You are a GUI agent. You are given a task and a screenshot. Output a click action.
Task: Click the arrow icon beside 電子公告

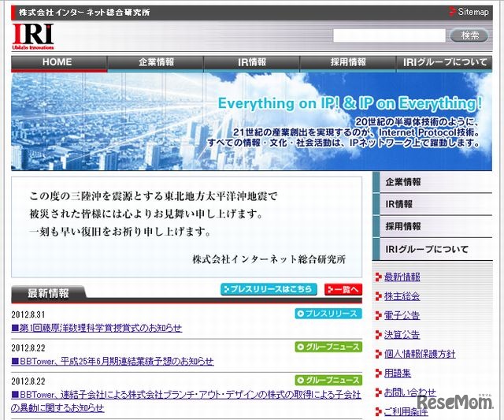coord(378,315)
